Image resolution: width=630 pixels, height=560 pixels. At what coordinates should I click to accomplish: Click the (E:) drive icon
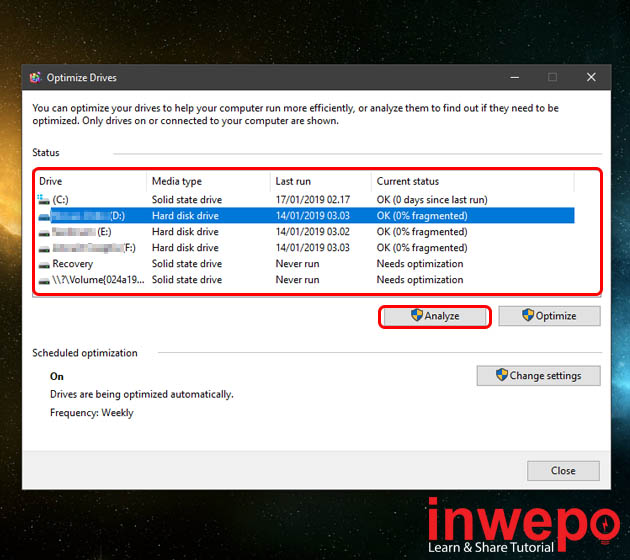(x=44, y=233)
